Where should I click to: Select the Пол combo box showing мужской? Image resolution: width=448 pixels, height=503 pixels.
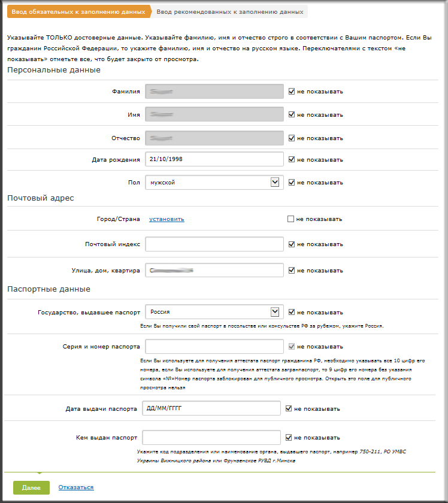click(x=214, y=182)
